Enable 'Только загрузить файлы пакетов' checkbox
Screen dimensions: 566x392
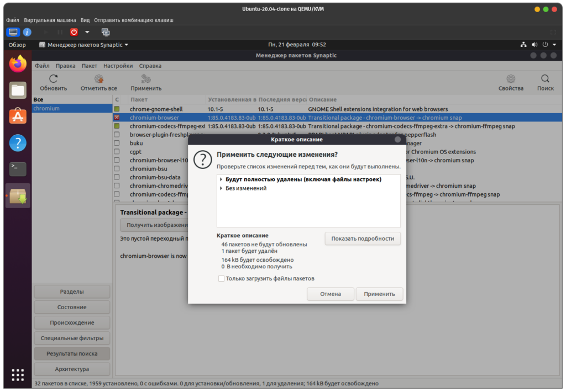221,279
